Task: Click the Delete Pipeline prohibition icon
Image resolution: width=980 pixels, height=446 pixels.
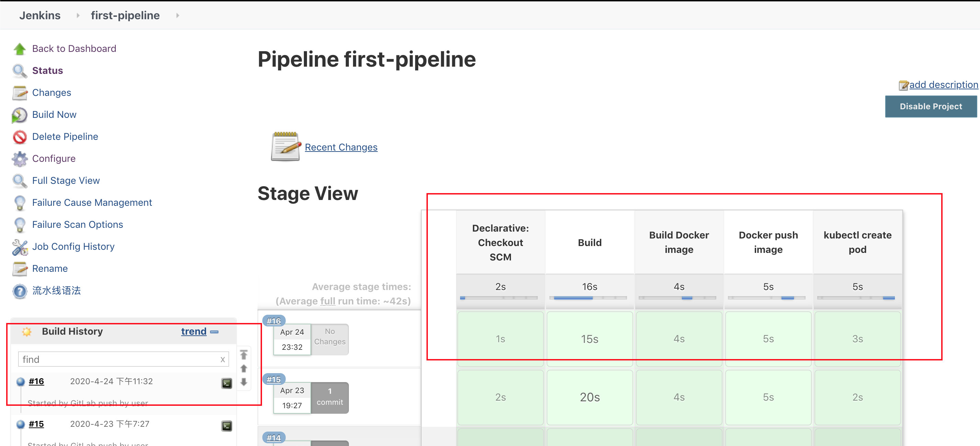Action: pyautogui.click(x=20, y=137)
